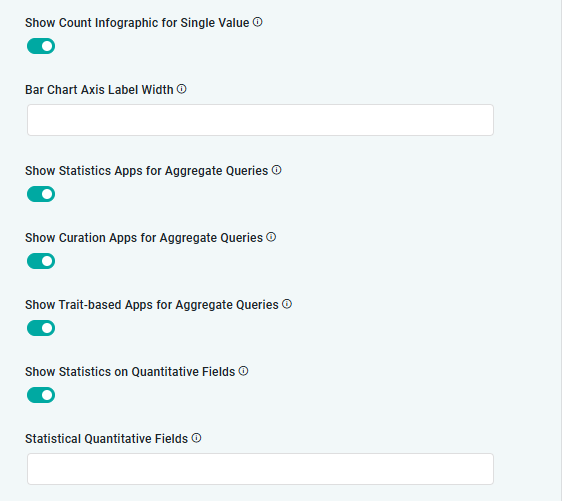Click the Bar Chart Axis Label Width label
This screenshot has width=562, height=501.
point(99,90)
